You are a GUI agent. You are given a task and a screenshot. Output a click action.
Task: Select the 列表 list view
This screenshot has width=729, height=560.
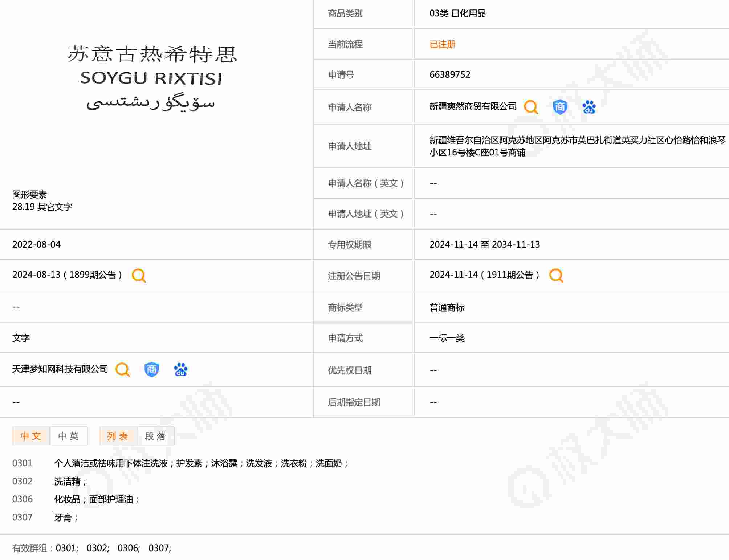point(118,436)
